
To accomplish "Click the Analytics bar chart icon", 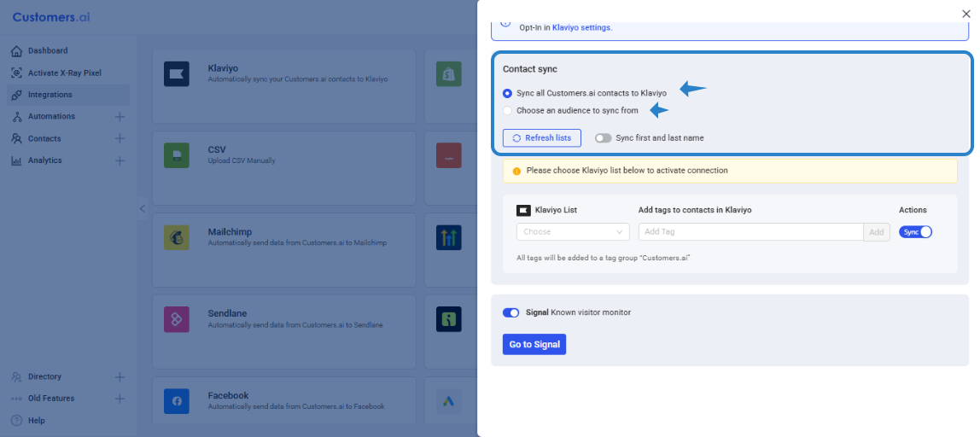I will pos(17,160).
